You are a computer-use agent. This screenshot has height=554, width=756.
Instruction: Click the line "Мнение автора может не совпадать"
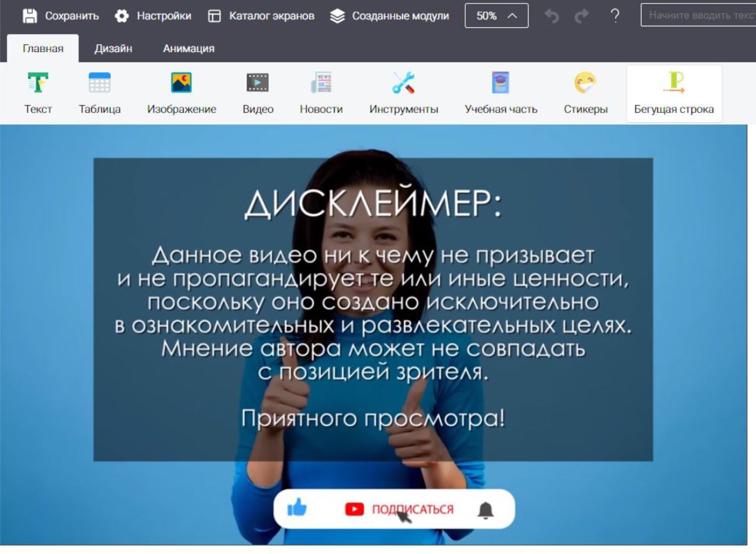tap(373, 349)
